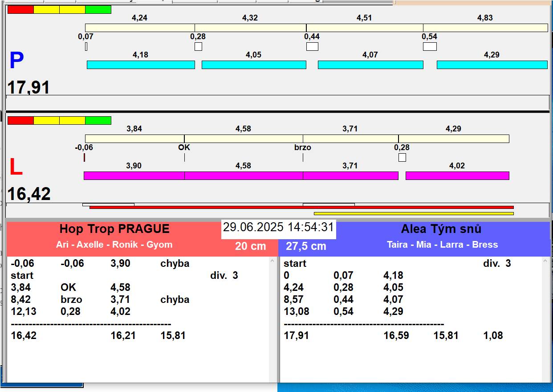Screen dimensions: 553x392
Task: Select the magenta 4,02 run bar
Action: (457, 176)
